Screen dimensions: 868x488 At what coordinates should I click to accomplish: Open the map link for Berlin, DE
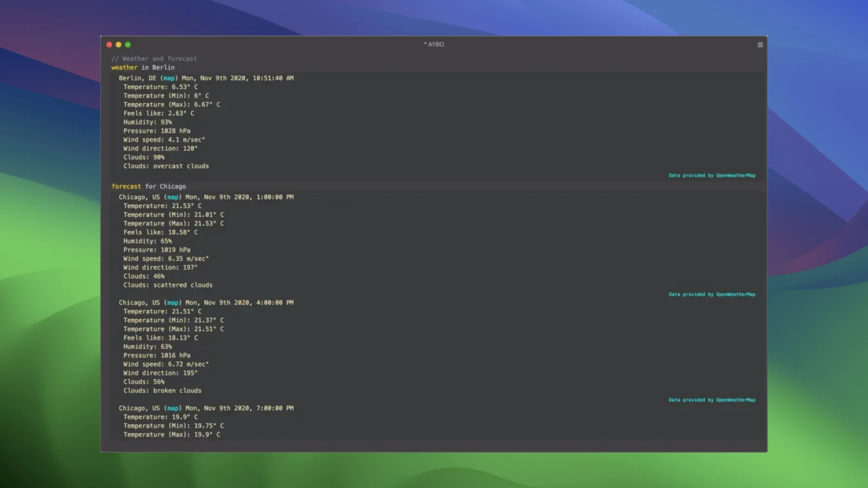tap(169, 78)
